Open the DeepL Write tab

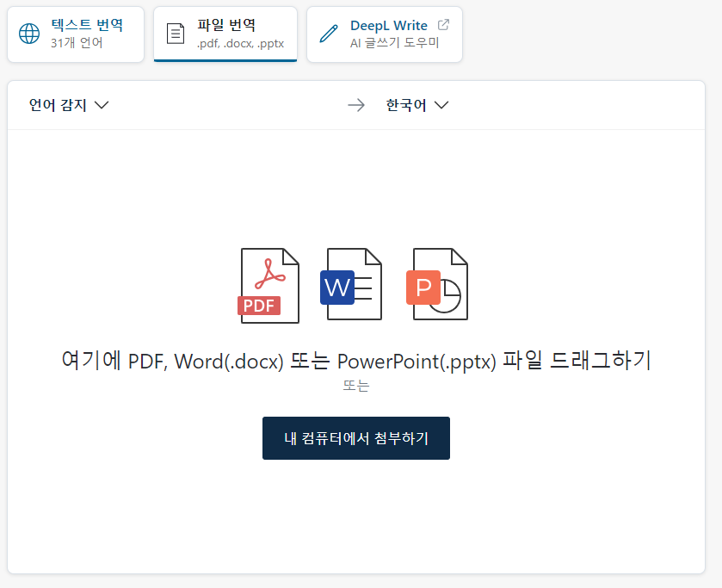pyautogui.click(x=385, y=34)
